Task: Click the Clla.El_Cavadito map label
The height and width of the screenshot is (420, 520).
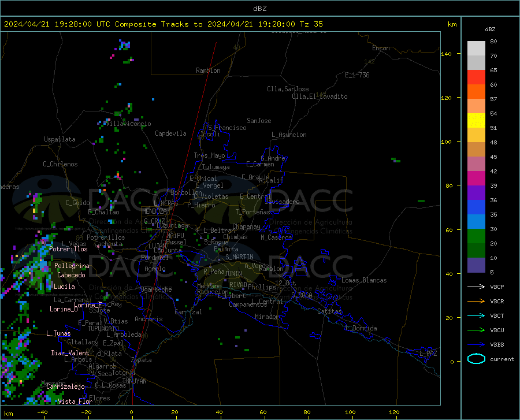Action: pyautogui.click(x=320, y=96)
